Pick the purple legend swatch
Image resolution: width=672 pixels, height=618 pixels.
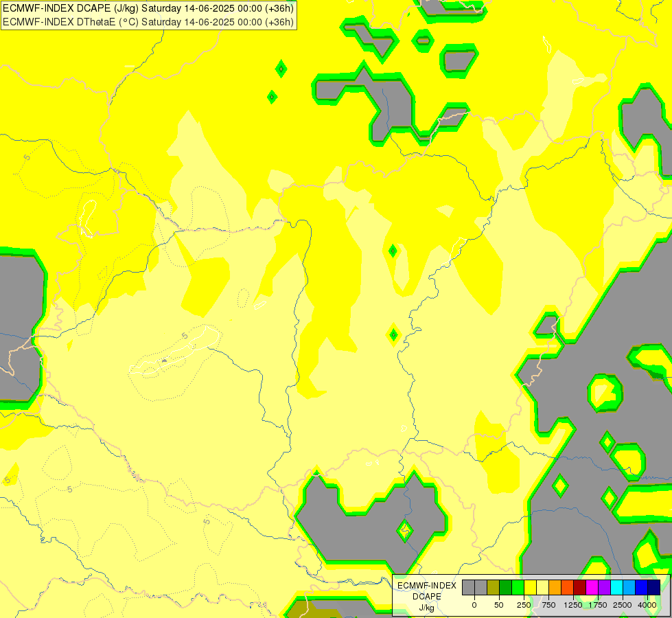click(x=604, y=588)
